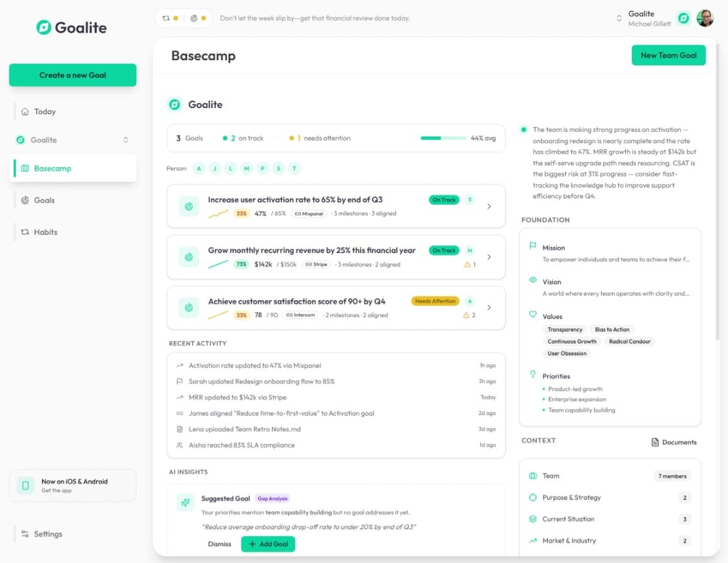Viewport: 728px width, 563px height.
Task: Toggle person filter avatar A
Action: tap(199, 168)
